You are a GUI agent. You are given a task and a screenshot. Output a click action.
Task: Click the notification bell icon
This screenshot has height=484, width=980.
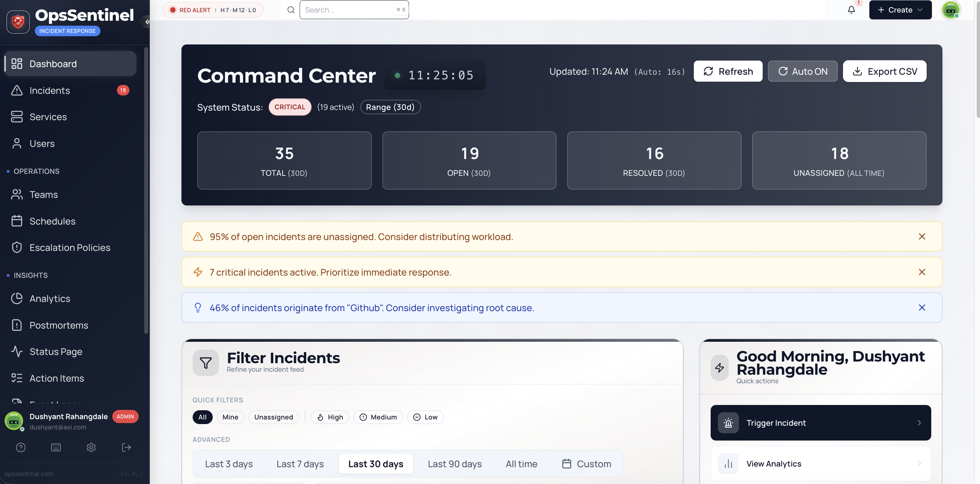[x=851, y=10]
